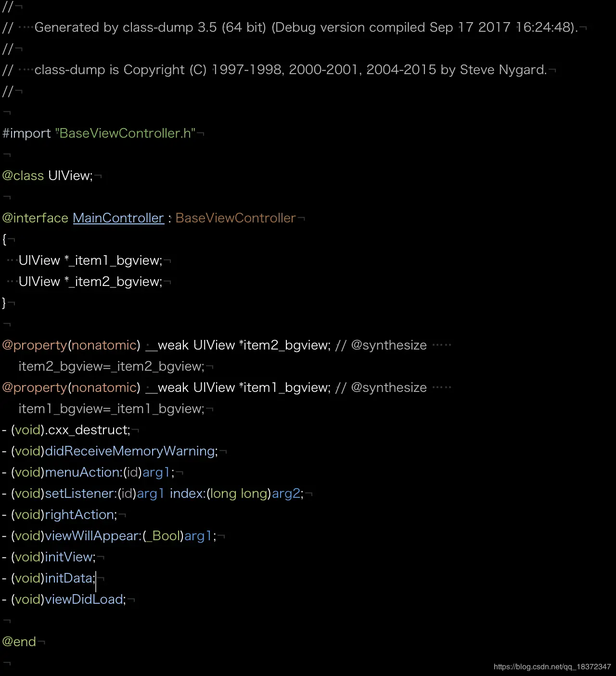Click "item1_bgview=_item1_bgview;" synthesize continuation

(x=112, y=409)
